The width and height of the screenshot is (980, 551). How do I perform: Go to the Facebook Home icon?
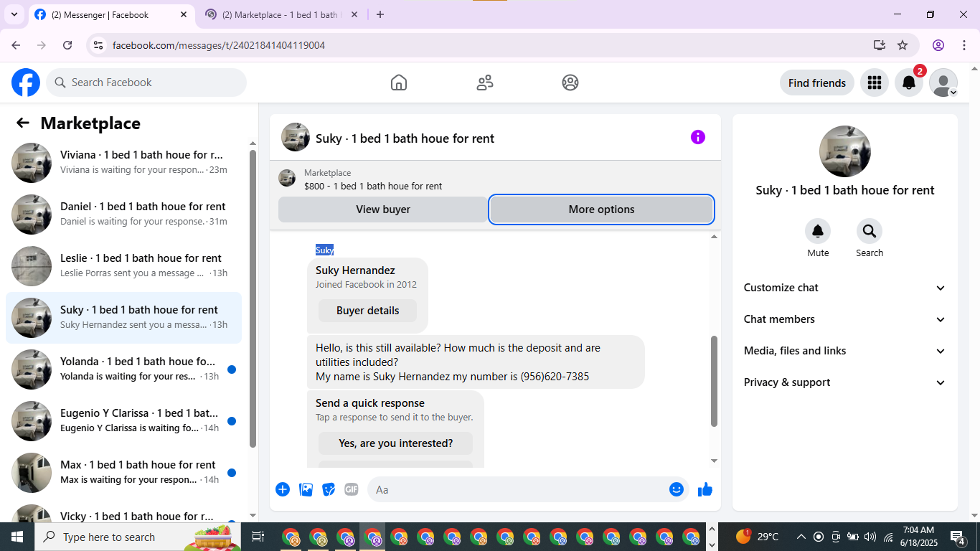(399, 83)
